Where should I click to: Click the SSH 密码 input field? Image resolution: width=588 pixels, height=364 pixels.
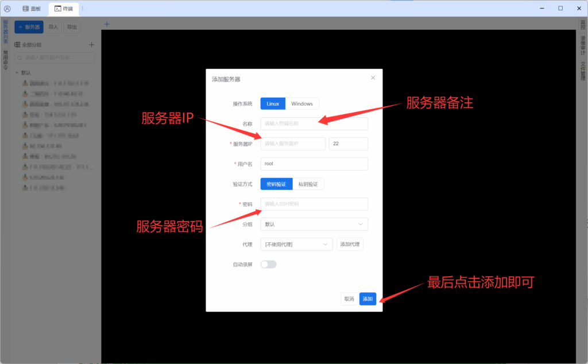click(314, 204)
